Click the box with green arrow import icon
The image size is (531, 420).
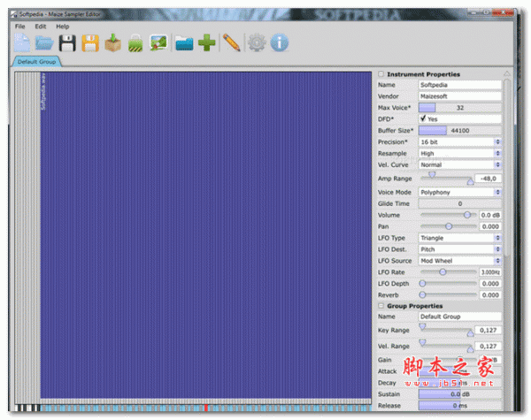[112, 42]
